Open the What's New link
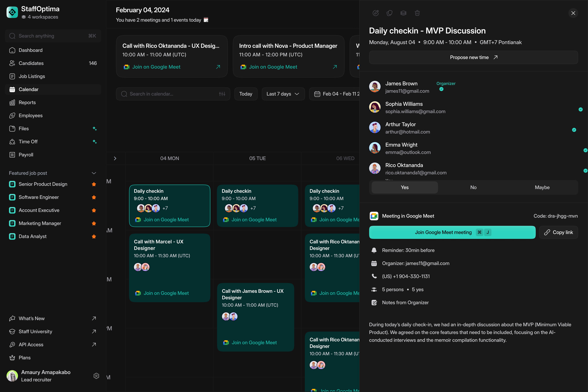 coord(53,318)
